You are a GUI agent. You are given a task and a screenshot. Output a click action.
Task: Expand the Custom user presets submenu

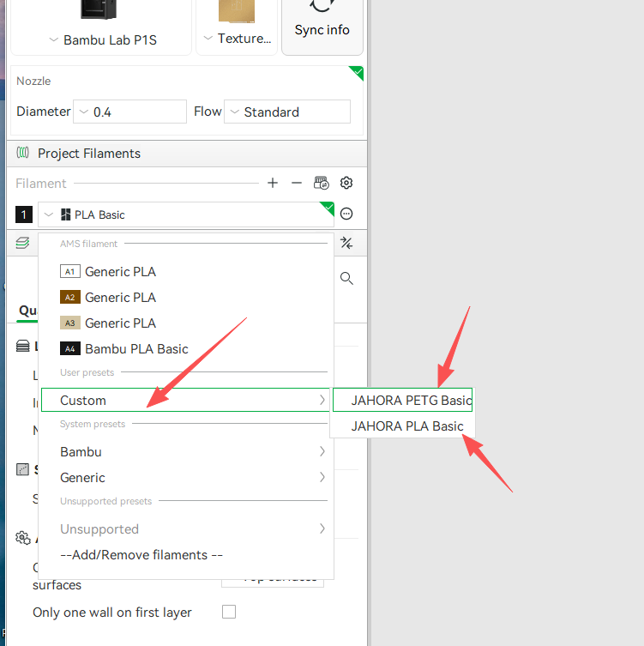tap(186, 400)
